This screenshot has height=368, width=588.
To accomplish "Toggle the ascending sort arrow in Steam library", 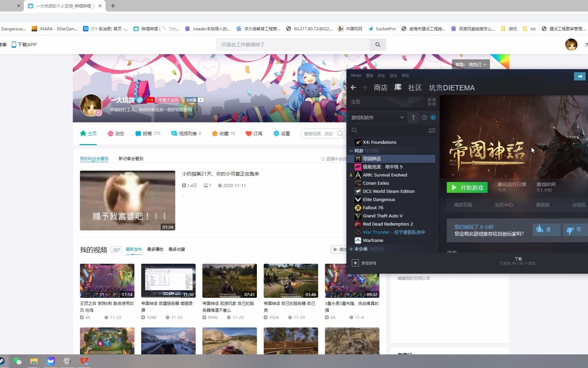I will 413,118.
